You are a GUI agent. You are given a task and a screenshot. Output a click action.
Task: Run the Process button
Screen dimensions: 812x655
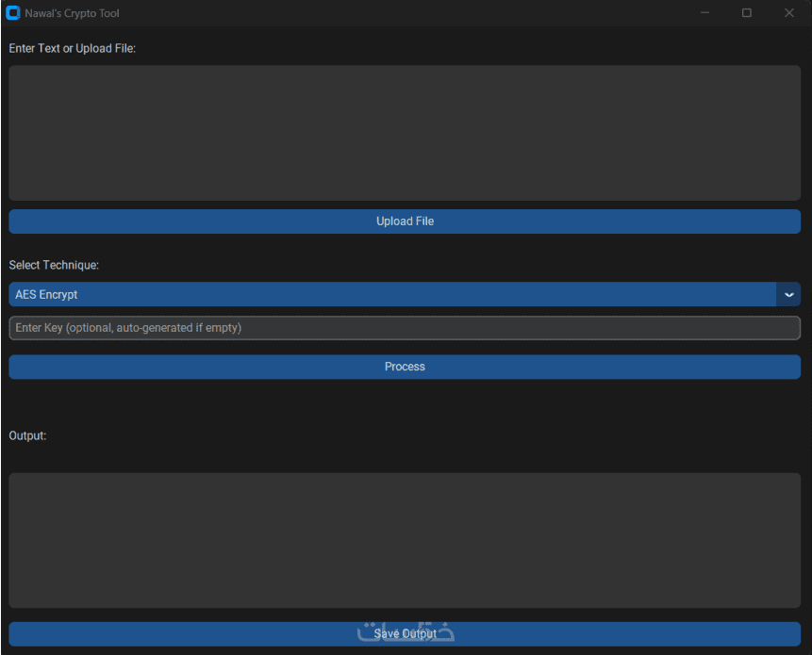(x=405, y=367)
